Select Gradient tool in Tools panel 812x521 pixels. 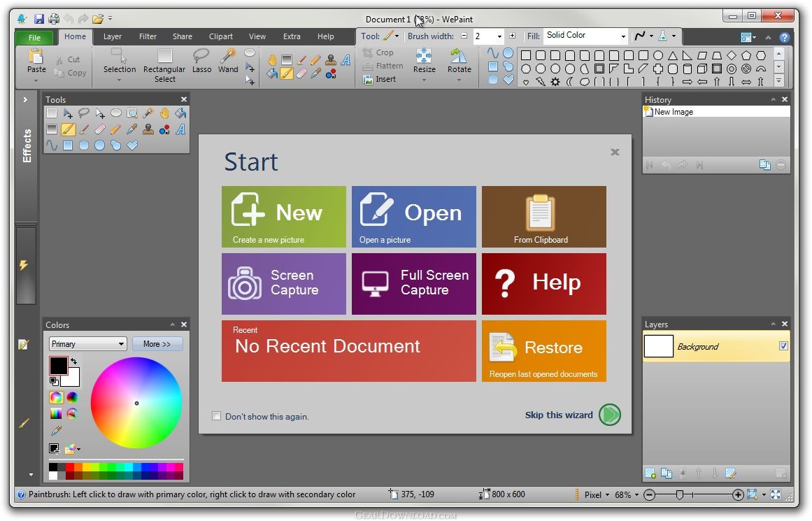52,129
